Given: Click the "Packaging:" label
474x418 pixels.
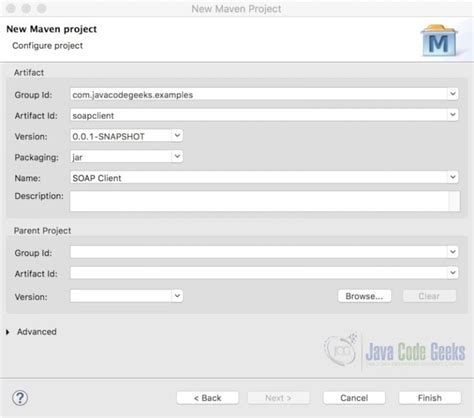Looking at the screenshot, I should pyautogui.click(x=37, y=157).
